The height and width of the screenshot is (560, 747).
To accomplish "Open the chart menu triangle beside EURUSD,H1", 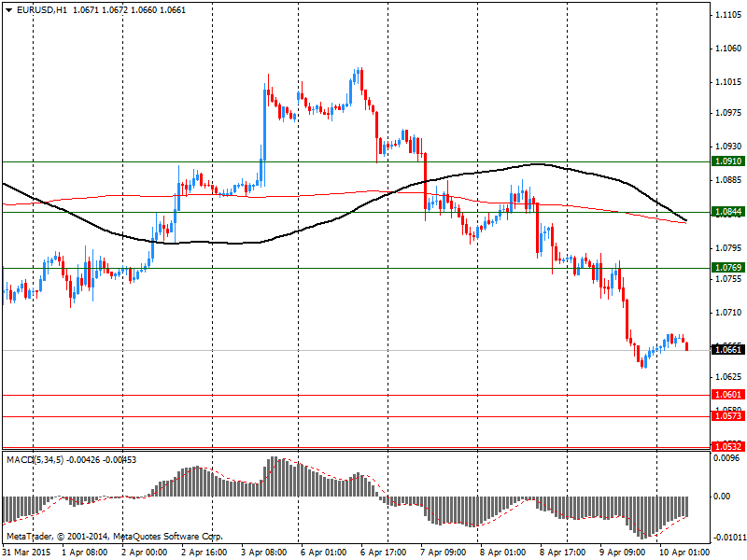I will [x=8, y=10].
